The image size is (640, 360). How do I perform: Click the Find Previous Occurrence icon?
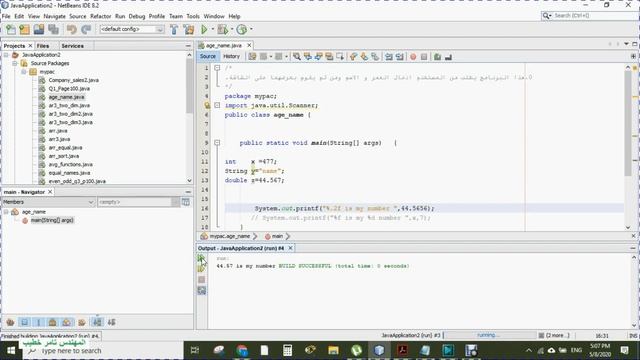308,57
